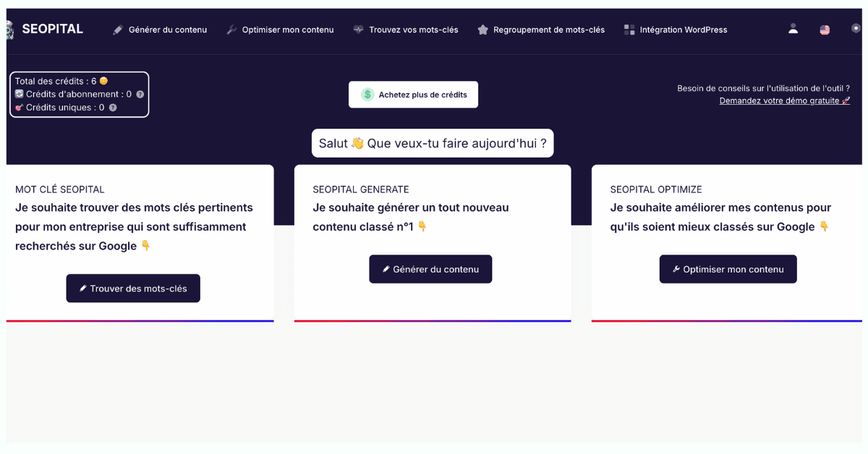Image resolution: width=868 pixels, height=454 pixels.
Task: Click the pulse icon next to Trouvez vos mots-clés
Action: (x=358, y=30)
